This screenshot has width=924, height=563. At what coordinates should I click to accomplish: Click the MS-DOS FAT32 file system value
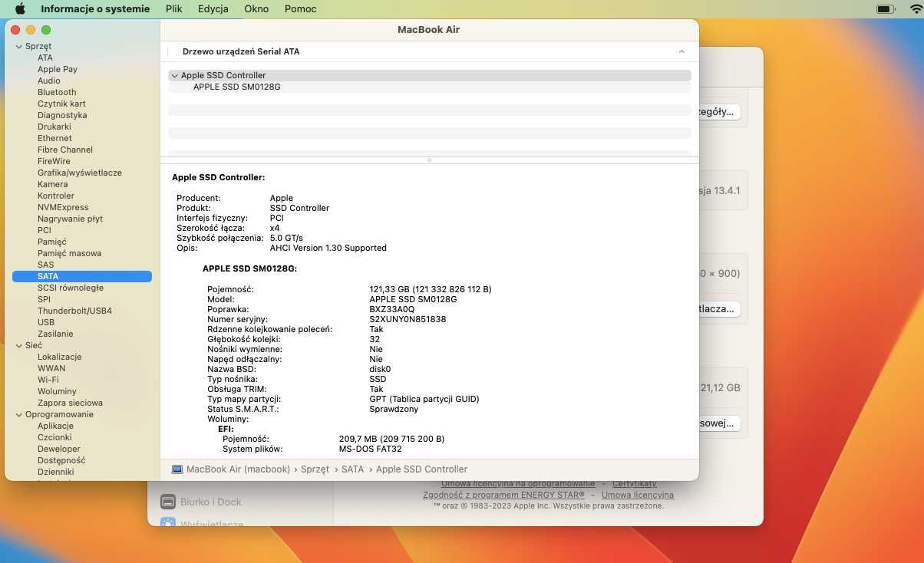pyautogui.click(x=370, y=449)
